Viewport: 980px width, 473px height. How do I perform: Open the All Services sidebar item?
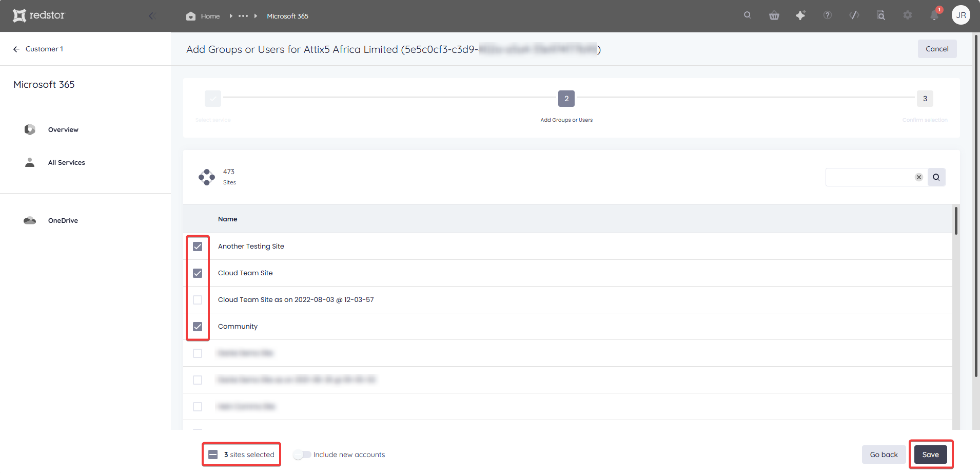[67, 162]
